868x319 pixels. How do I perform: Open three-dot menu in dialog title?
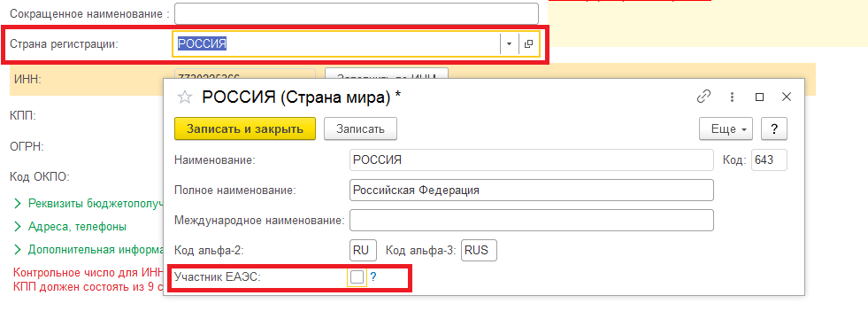[733, 97]
